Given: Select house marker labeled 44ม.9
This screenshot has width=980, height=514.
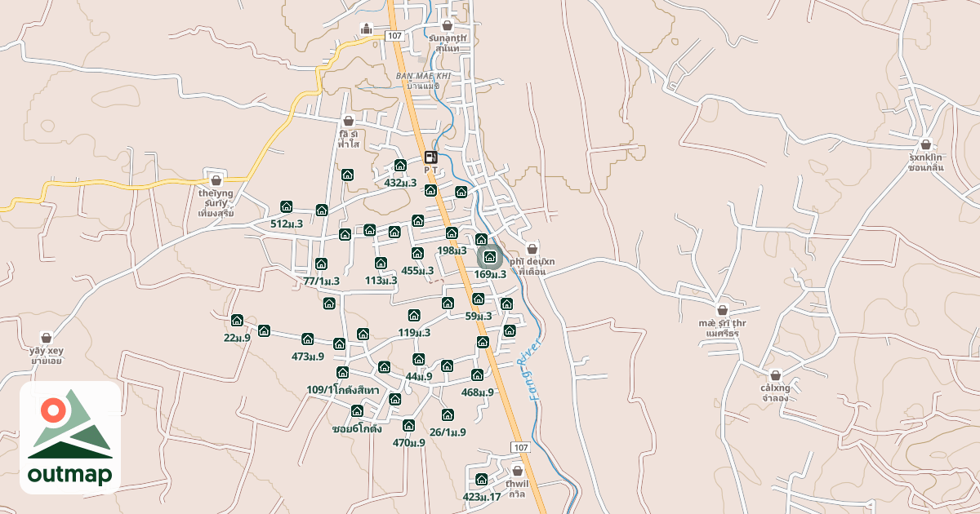Looking at the screenshot, I should (x=419, y=359).
